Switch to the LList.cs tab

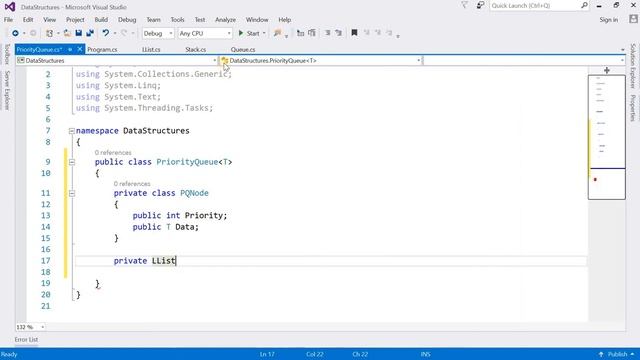tap(151, 49)
